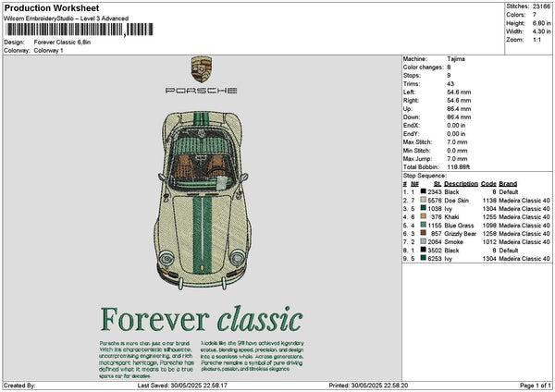
Task: Click the PORSCHE wordmark in the design
Action: coord(201,91)
